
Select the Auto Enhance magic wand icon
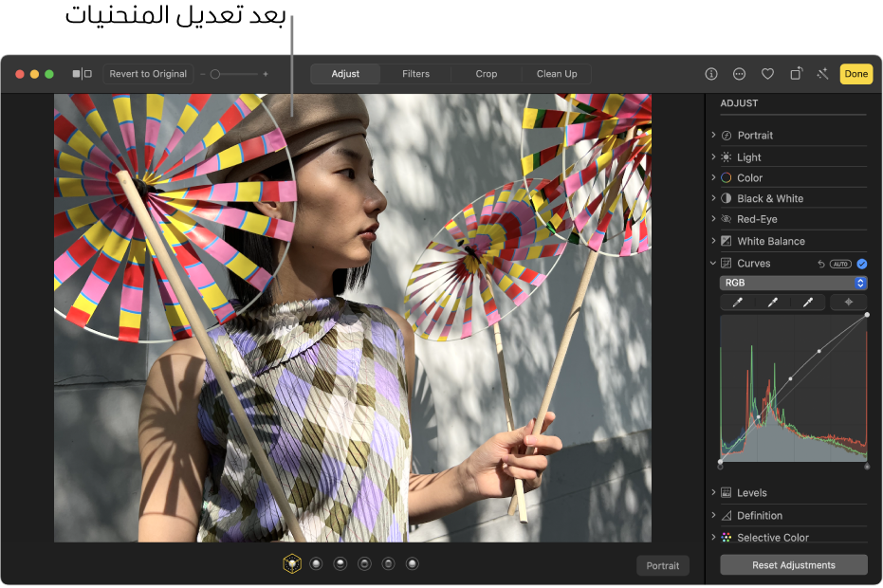tap(821, 73)
